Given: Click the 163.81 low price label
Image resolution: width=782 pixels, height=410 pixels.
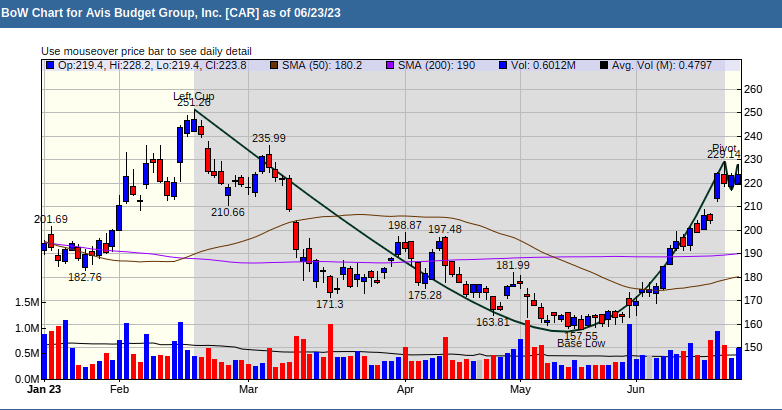Looking at the screenshot, I should click(493, 322).
